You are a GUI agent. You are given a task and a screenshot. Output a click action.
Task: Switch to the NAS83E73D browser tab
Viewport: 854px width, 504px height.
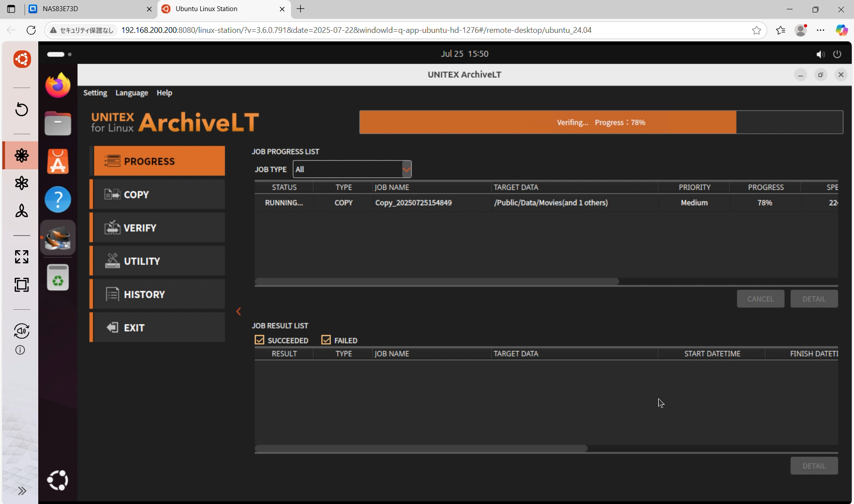[90, 9]
